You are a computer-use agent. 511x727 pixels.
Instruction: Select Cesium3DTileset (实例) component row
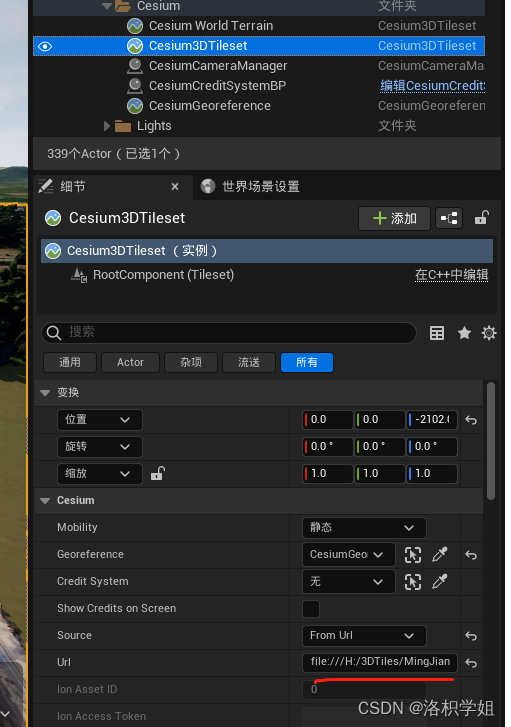pos(267,251)
